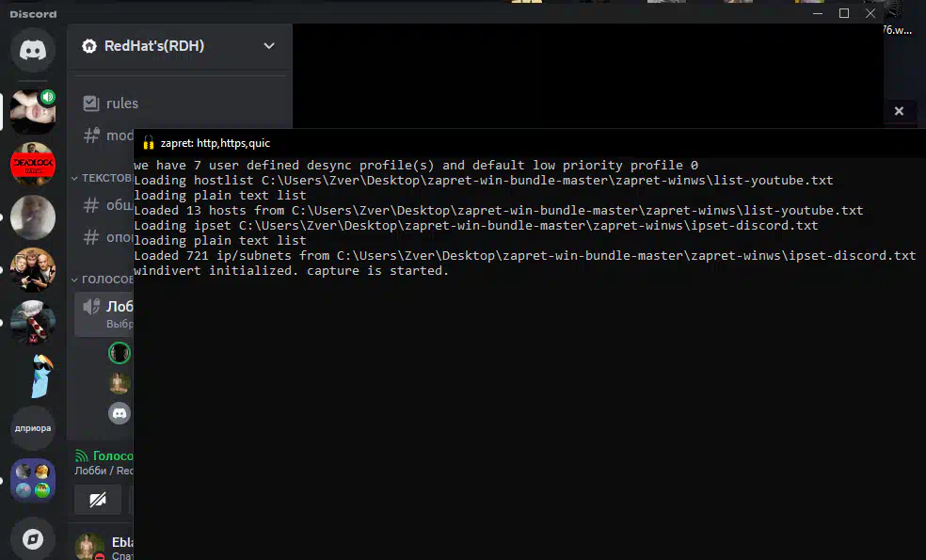Click the zapret console window icon

tap(149, 143)
